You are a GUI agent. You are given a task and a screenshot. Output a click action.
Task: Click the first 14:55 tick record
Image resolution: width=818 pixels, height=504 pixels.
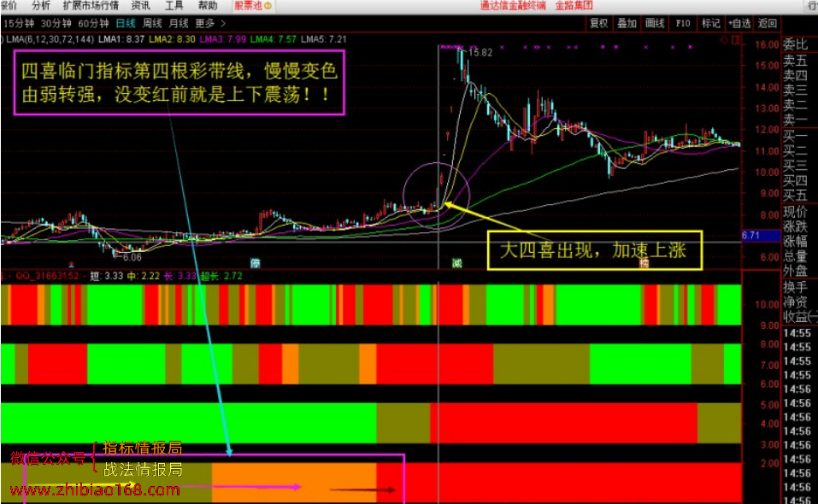pyautogui.click(x=797, y=333)
